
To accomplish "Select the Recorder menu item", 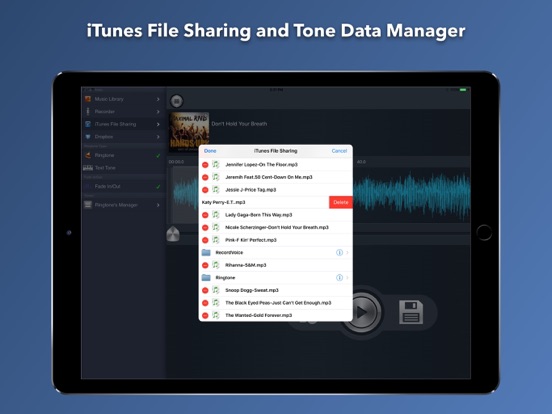I will (123, 112).
